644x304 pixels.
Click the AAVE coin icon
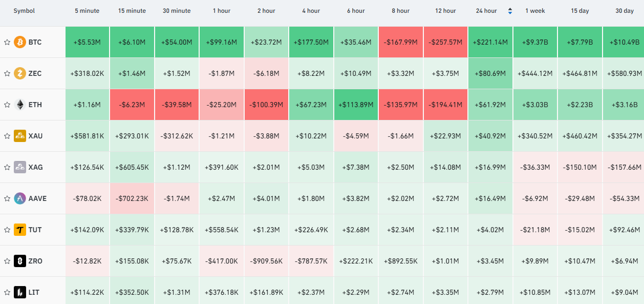(x=20, y=198)
